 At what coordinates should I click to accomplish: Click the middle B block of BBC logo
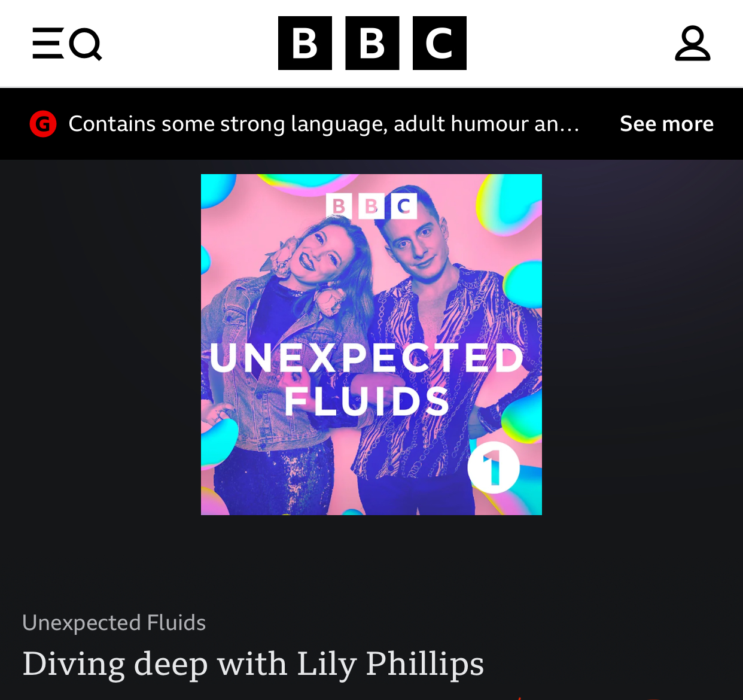[372, 43]
